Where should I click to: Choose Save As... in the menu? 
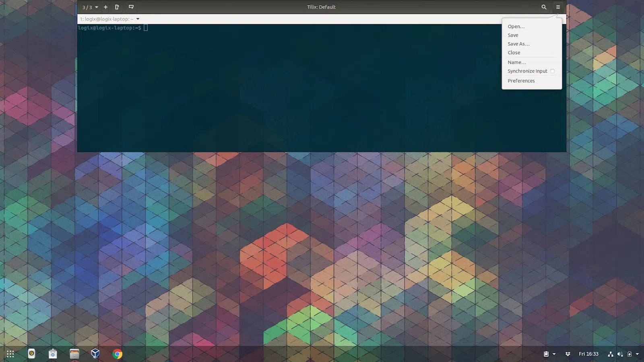point(518,44)
